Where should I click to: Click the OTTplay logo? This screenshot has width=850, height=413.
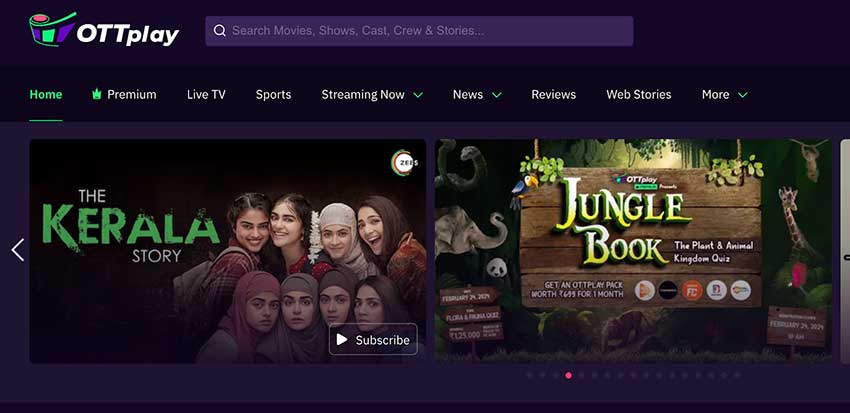[104, 31]
